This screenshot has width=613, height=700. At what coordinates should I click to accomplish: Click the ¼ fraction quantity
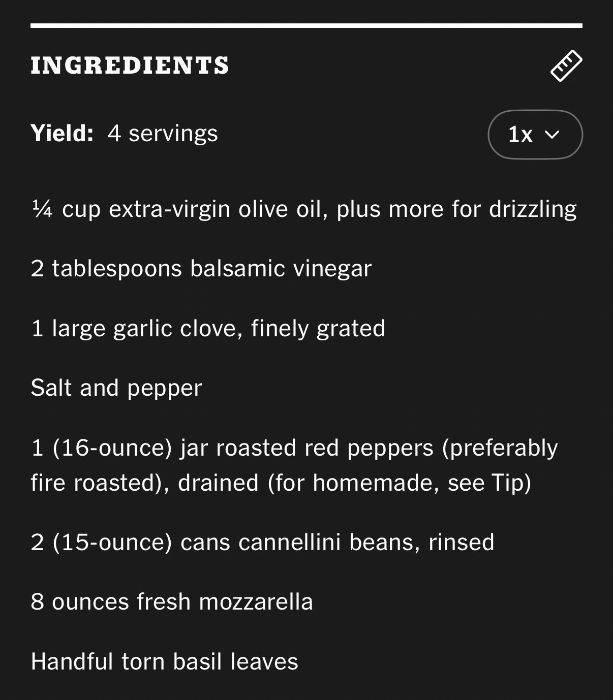[x=42, y=208]
